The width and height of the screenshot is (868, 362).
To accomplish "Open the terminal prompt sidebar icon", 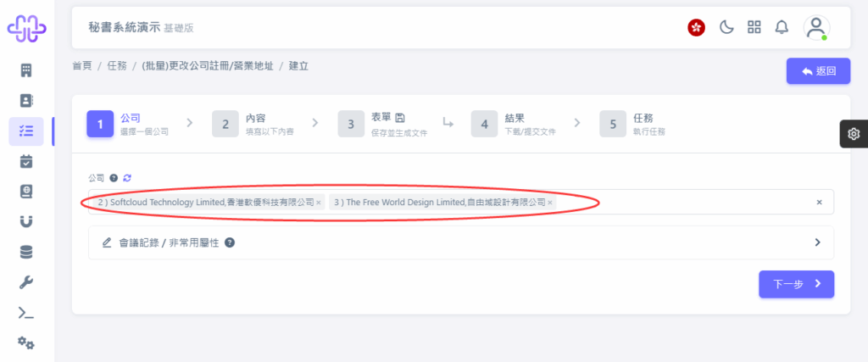I will (26, 313).
